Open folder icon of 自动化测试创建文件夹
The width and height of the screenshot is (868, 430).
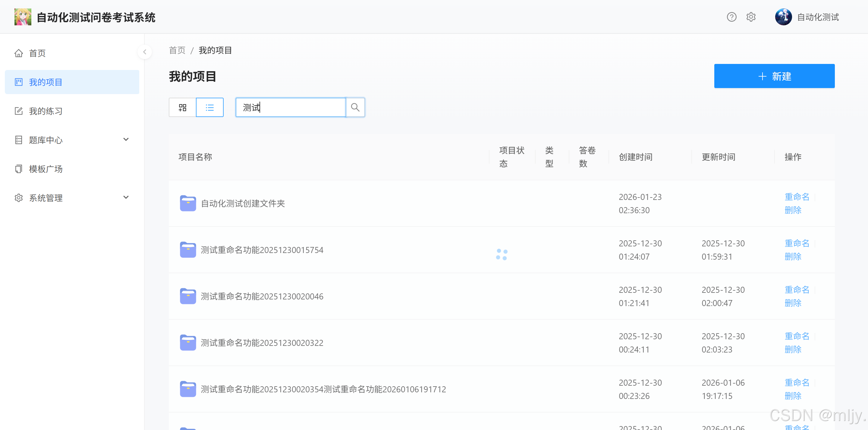[188, 203]
